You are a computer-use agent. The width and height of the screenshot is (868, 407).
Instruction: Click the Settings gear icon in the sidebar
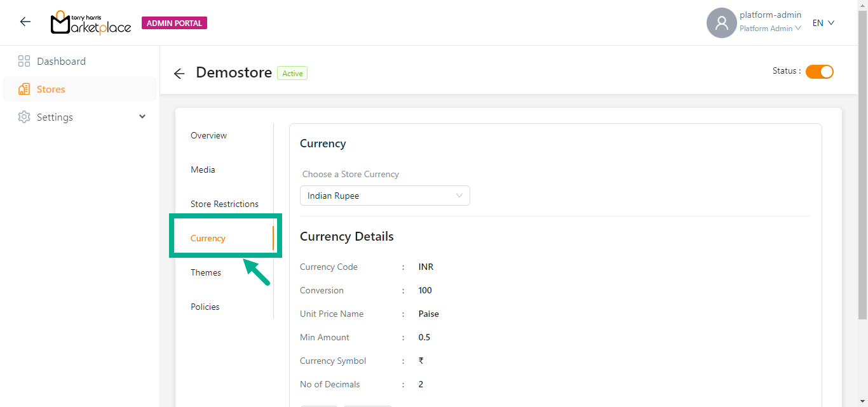[x=24, y=117]
